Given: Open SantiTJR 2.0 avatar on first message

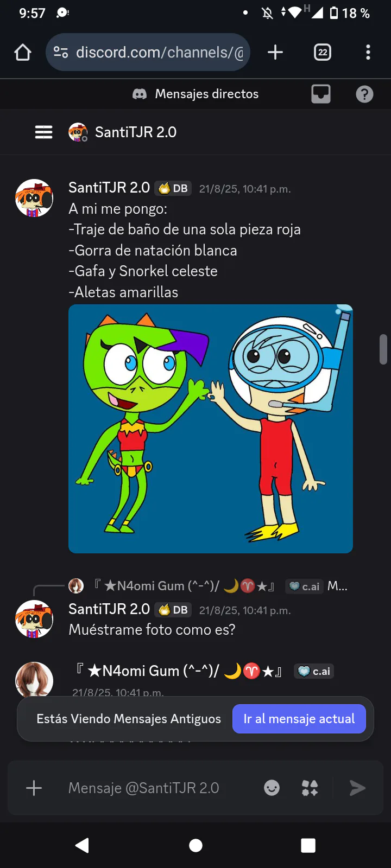Looking at the screenshot, I should [34, 198].
